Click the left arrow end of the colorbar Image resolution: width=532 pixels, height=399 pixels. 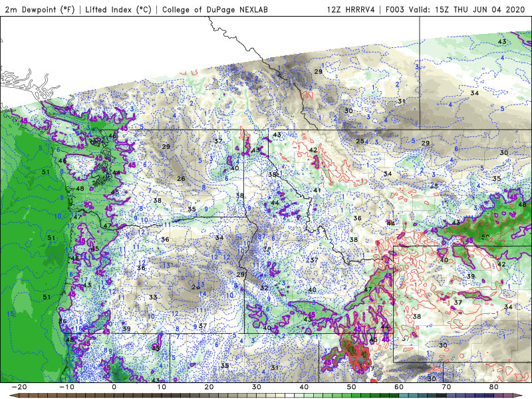point(14,396)
